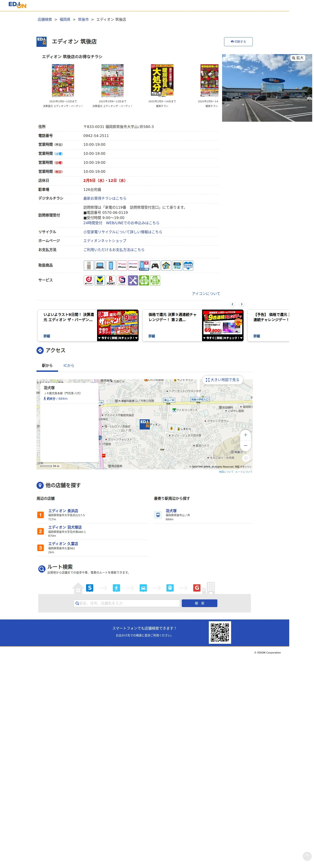314x868 pixels.
Task: Click the S-POINT service icon
Action: pos(122,280)
